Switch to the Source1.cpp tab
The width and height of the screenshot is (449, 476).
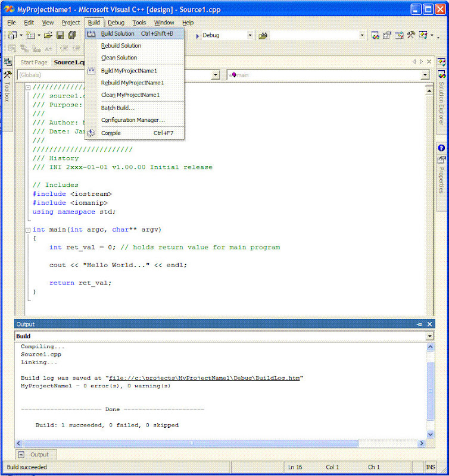pos(68,62)
